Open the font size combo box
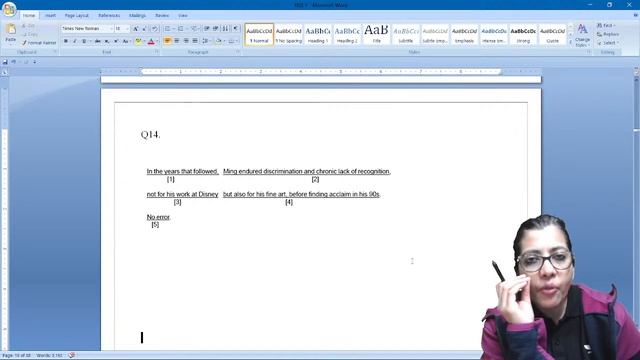The image size is (640, 360). tap(122, 29)
